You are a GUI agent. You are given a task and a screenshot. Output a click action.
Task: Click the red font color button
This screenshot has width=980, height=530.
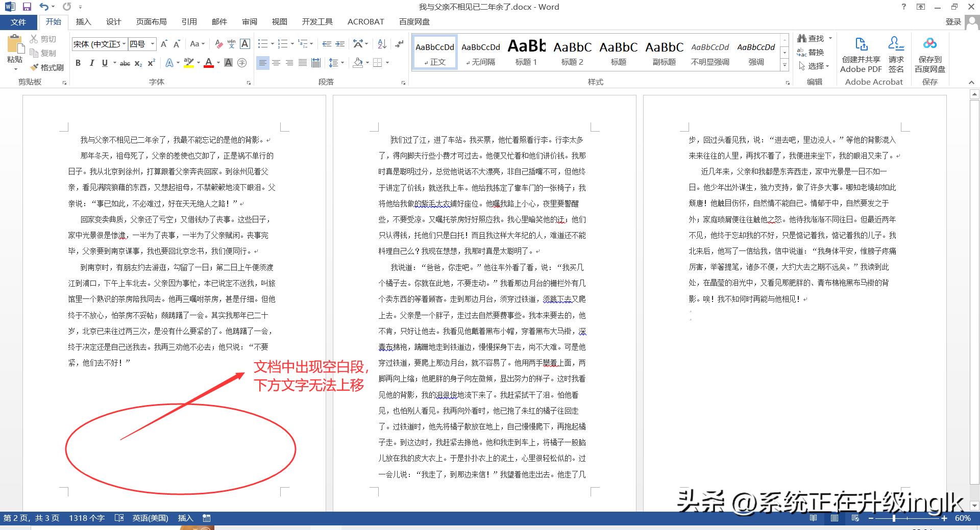tap(208, 63)
